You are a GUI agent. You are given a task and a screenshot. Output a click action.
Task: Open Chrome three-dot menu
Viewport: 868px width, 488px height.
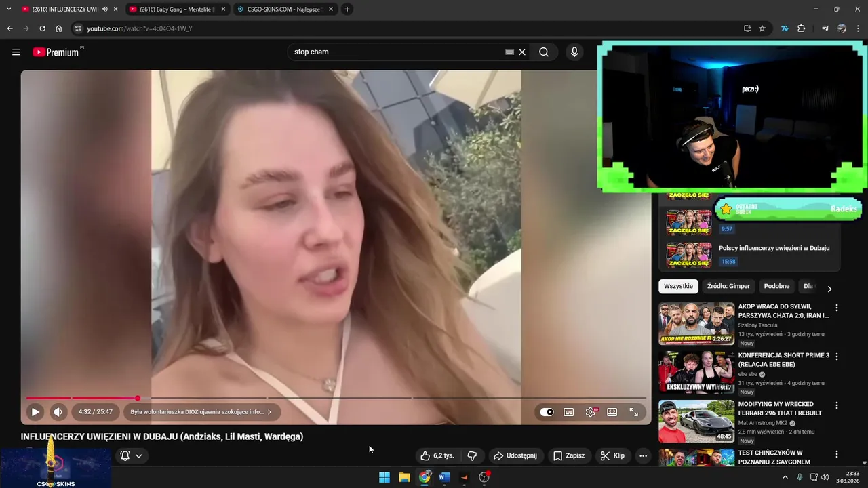pos(859,28)
